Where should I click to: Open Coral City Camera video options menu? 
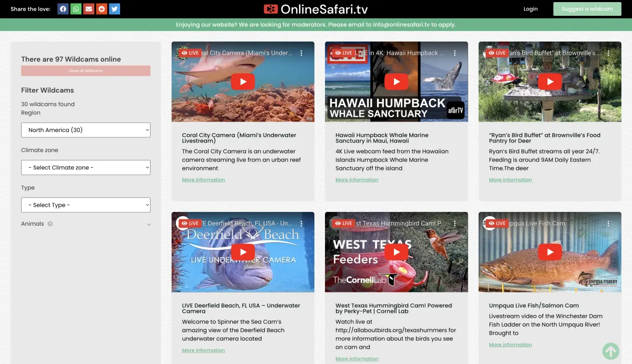(301, 53)
